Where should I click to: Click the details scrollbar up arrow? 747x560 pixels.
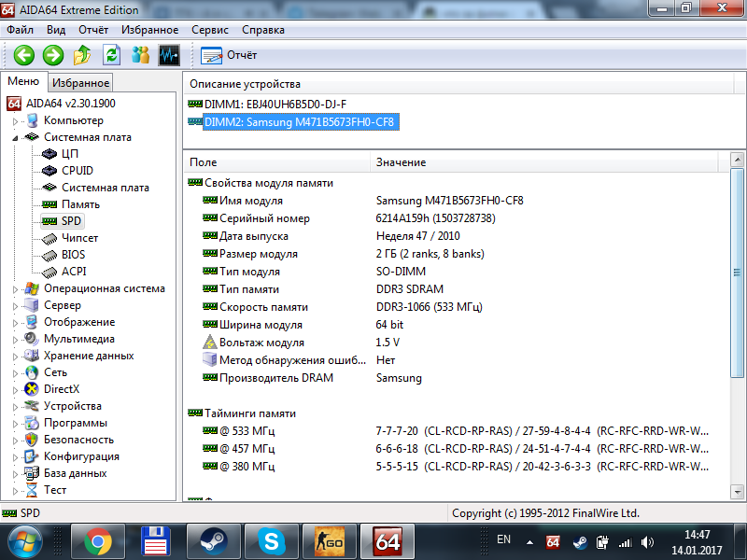click(737, 160)
